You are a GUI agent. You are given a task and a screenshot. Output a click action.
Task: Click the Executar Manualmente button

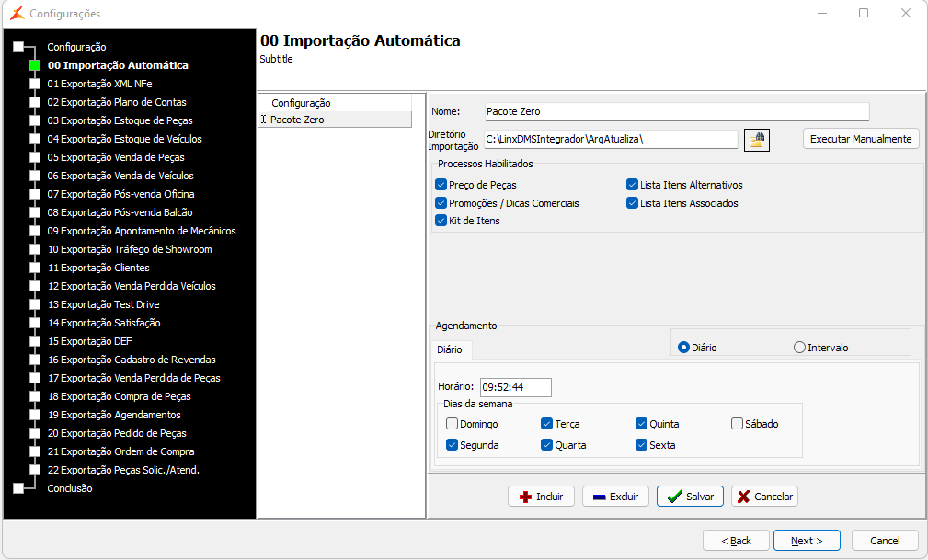click(x=861, y=139)
